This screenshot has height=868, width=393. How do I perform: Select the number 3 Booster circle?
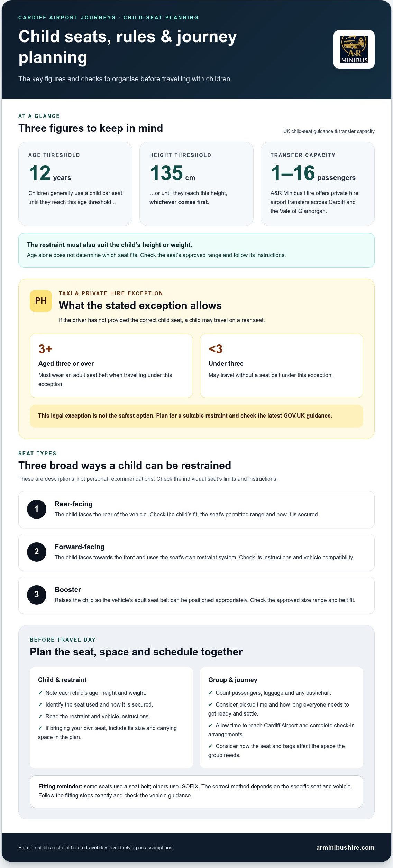(37, 595)
